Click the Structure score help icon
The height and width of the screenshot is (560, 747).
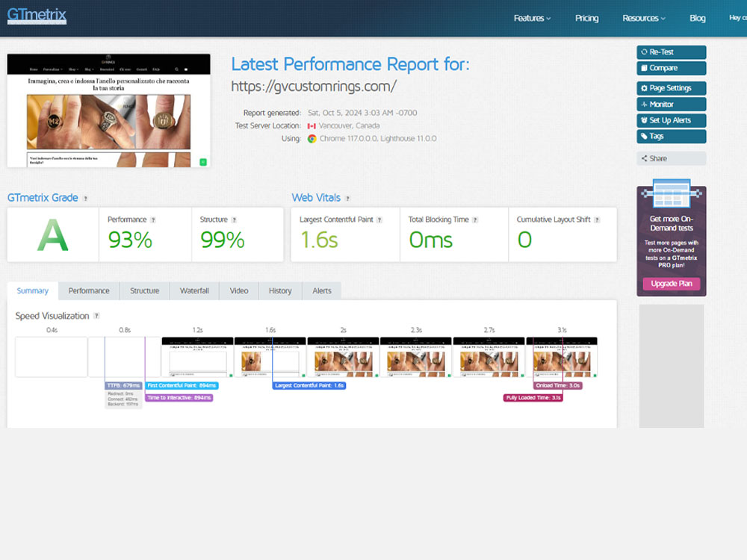coord(234,220)
